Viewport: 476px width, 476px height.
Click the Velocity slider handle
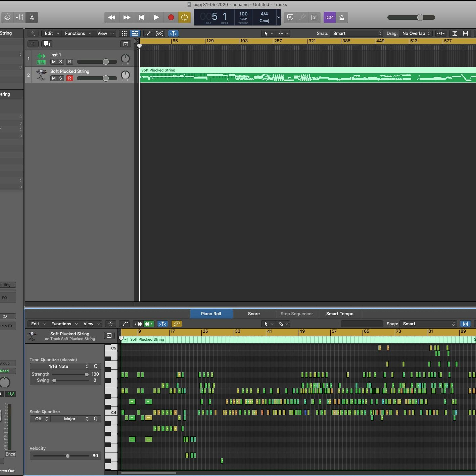(67, 456)
